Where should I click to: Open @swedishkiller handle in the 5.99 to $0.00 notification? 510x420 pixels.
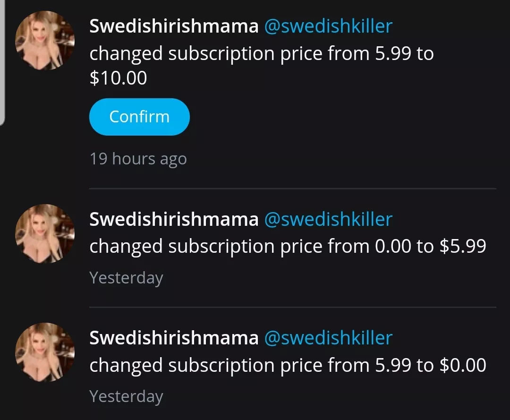tap(328, 338)
